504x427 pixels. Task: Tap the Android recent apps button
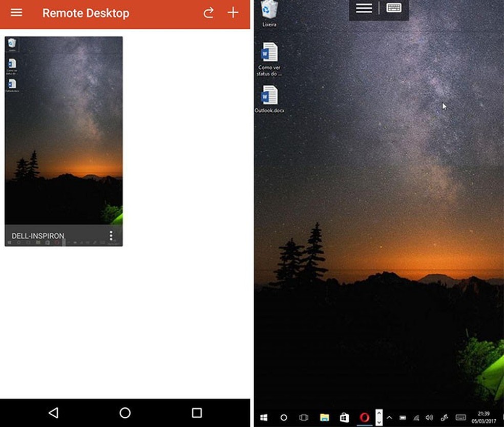point(197,413)
